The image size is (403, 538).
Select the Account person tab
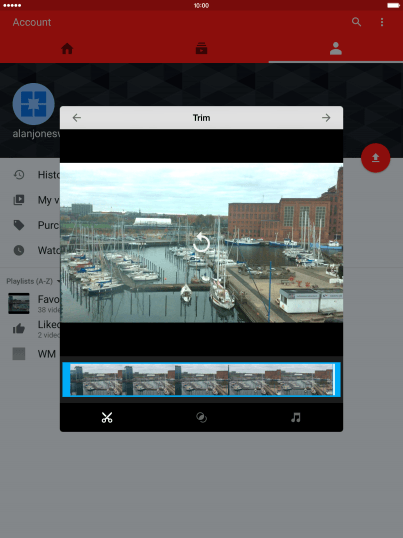point(335,49)
